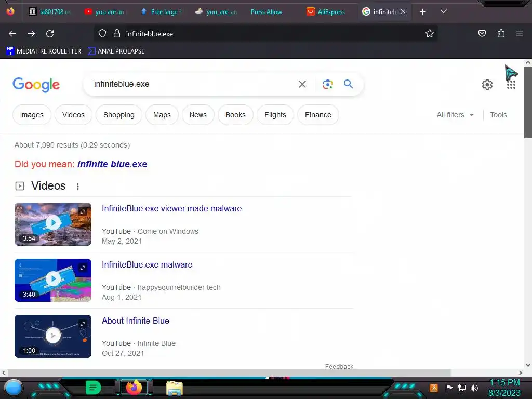Switch to the 'you are an' YouTube tab
This screenshot has height=399, width=532.
[105, 12]
